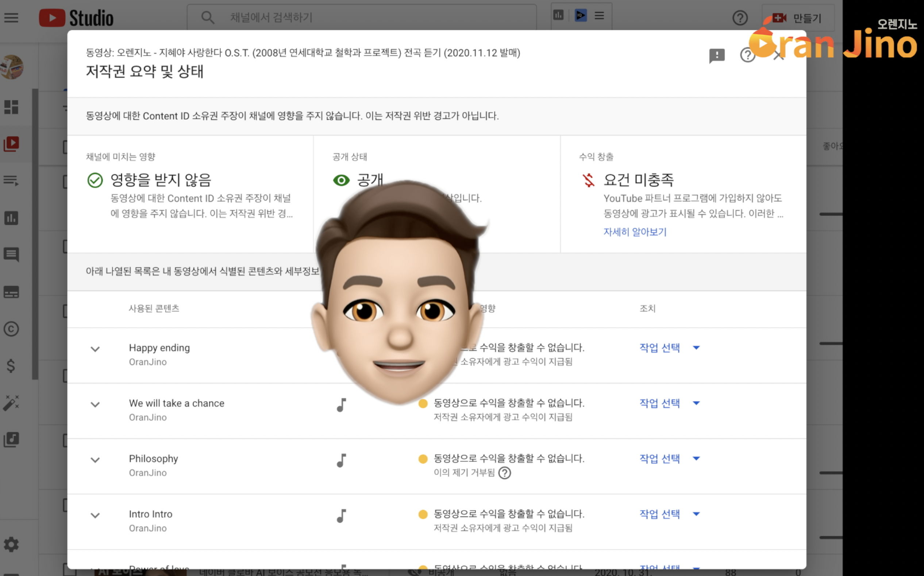Open the Monetization dollar sidebar icon

click(11, 366)
